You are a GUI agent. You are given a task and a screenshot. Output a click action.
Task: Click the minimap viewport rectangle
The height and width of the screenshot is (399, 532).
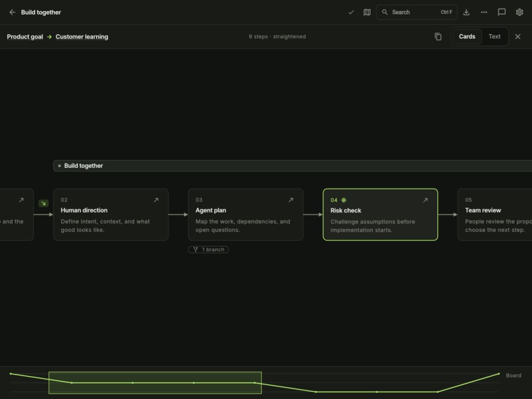pyautogui.click(x=155, y=383)
